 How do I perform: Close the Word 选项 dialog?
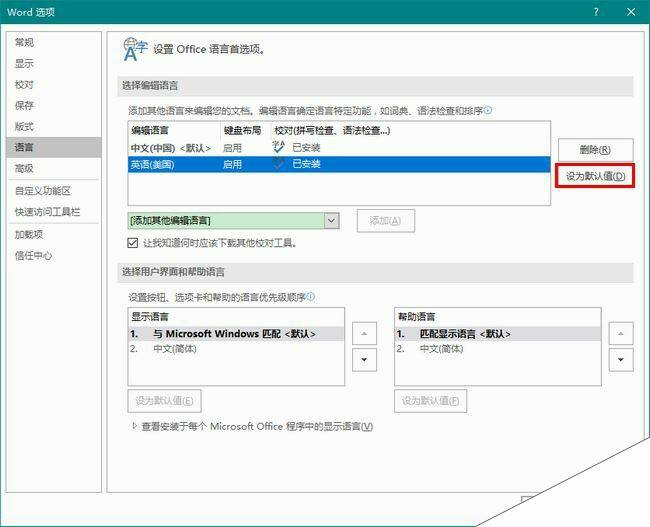pos(631,12)
